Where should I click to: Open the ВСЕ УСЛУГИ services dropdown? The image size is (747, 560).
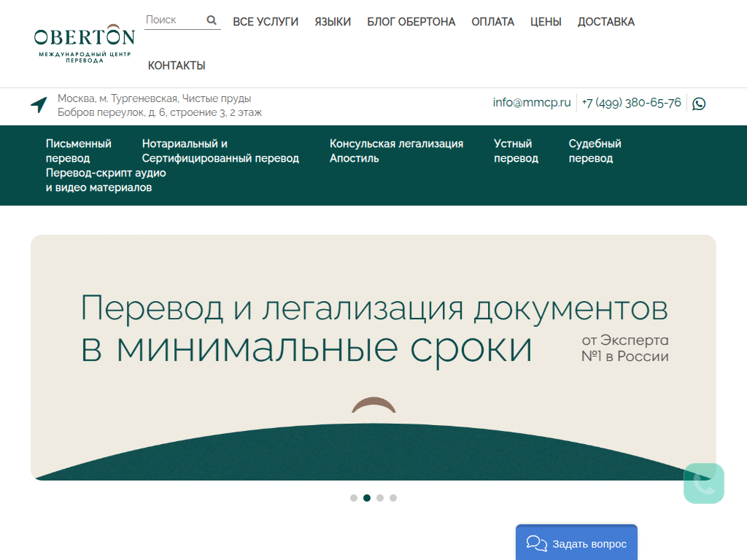(265, 21)
